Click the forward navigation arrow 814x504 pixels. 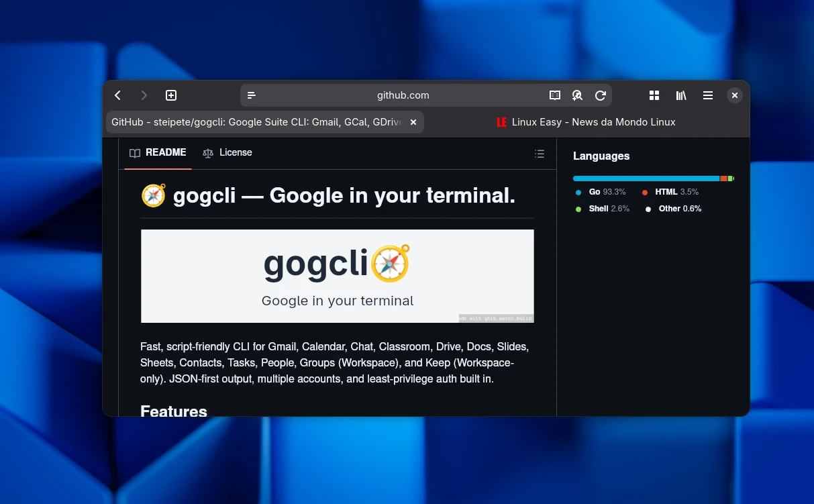(144, 95)
